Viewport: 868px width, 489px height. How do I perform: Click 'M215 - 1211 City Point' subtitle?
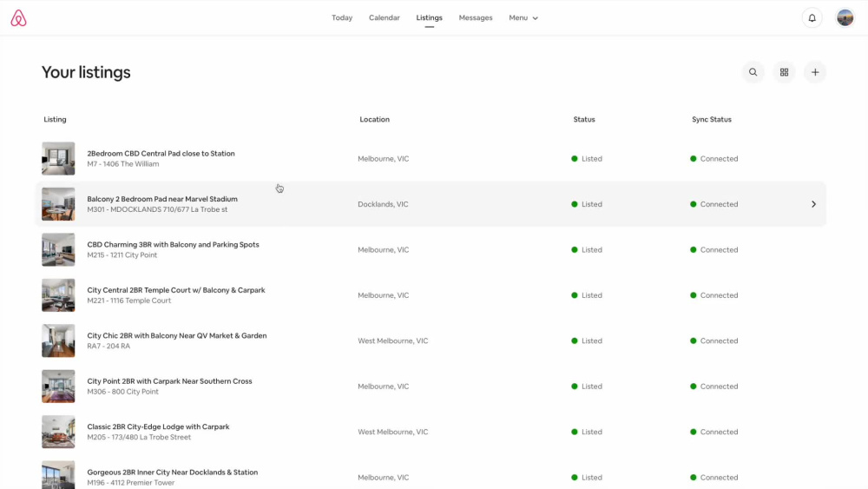pos(122,254)
